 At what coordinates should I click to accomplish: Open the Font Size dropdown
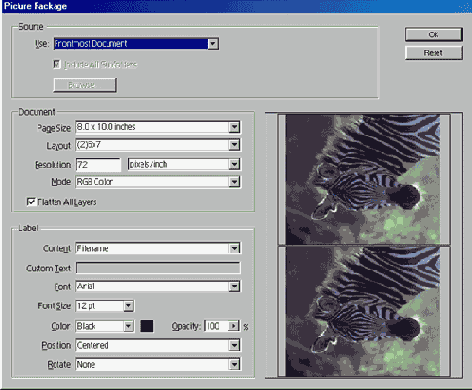pyautogui.click(x=105, y=306)
